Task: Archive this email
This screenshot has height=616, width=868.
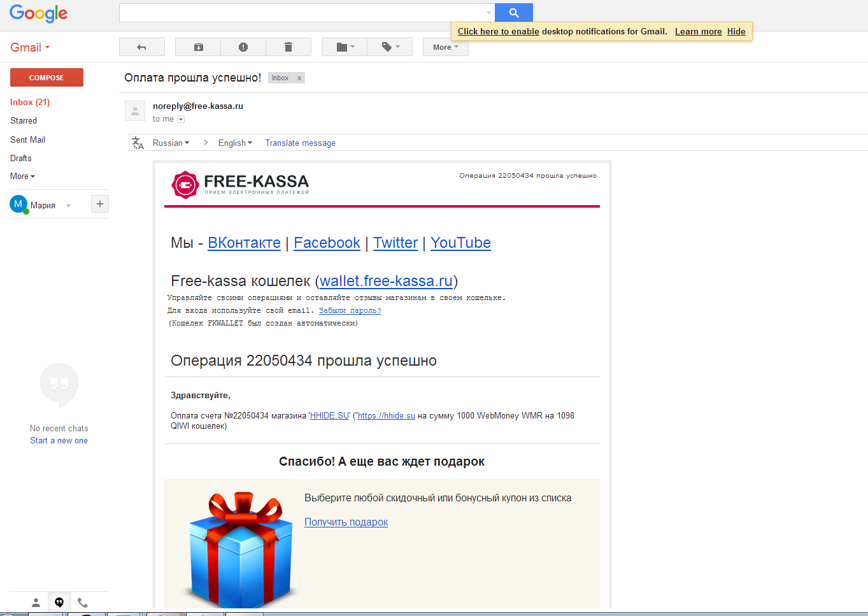Action: (198, 47)
